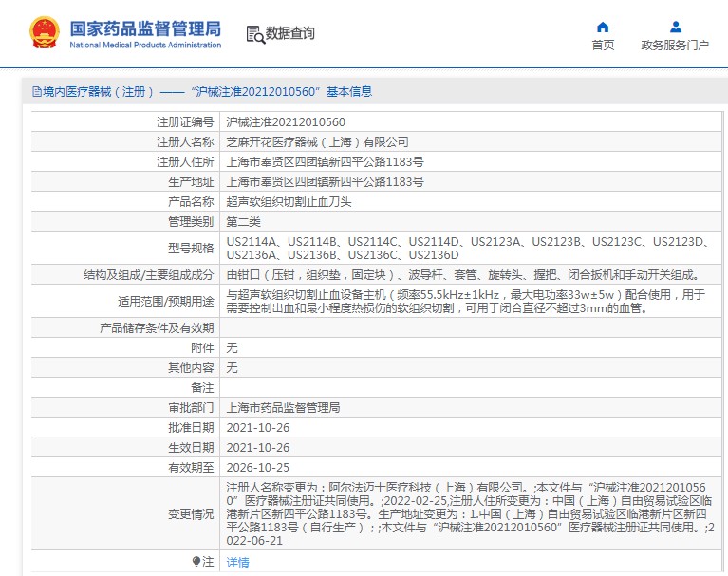The width and height of the screenshot is (728, 576).
Task: Click intended use text about 55.5kHz
Action: pyautogui.click(x=466, y=301)
